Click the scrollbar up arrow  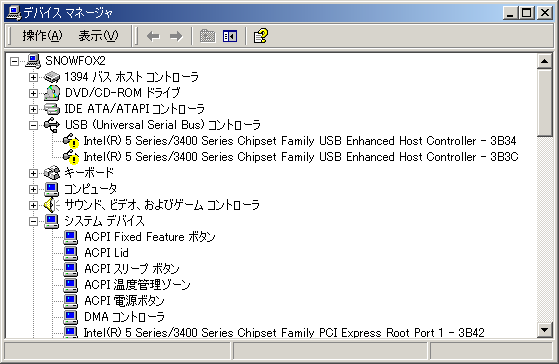(545, 61)
